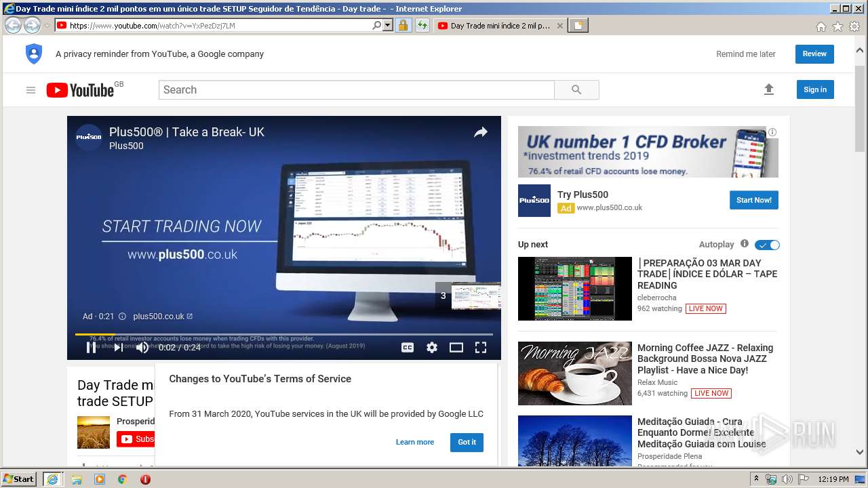Screen dimensions: 868x488
Task: Open the browser home icon
Action: (x=821, y=26)
